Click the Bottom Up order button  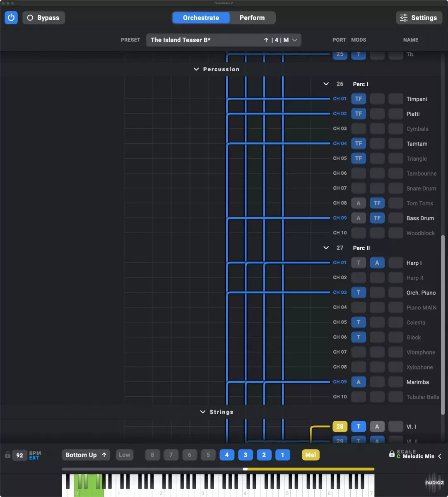[86, 455]
